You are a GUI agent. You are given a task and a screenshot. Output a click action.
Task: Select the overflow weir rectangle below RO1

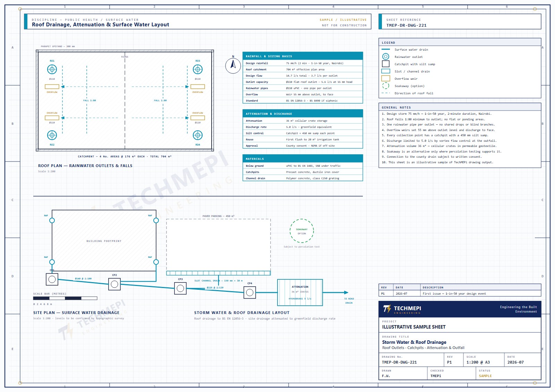[52, 87]
